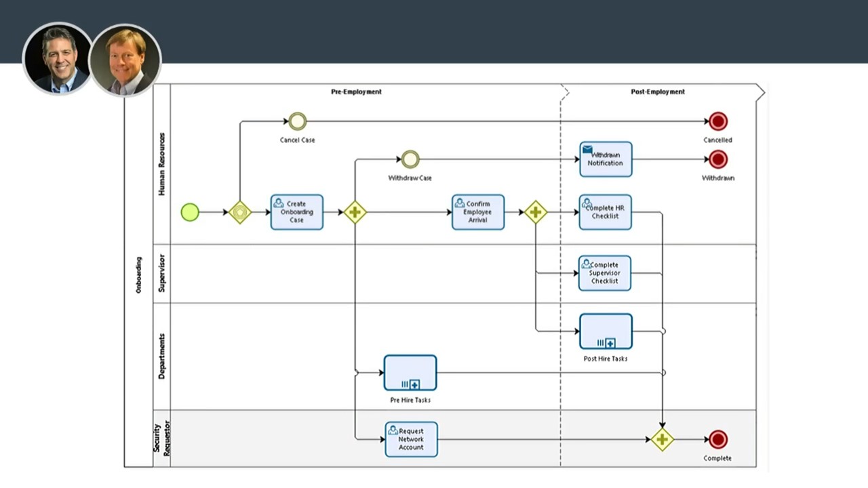This screenshot has width=868, height=488.
Task: Select the Create Onboarding Case task
Action: (297, 212)
